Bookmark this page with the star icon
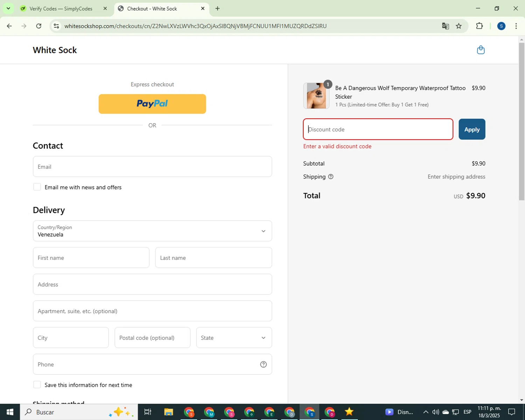 click(x=459, y=26)
